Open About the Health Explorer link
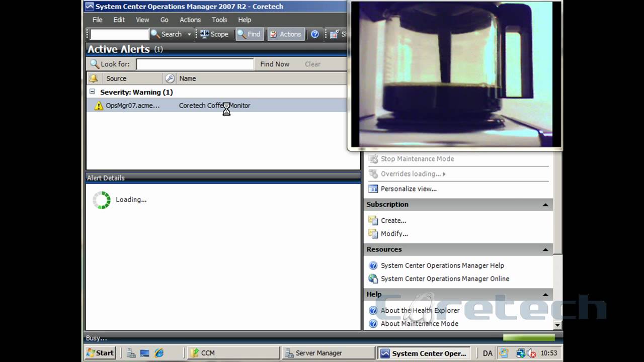The width and height of the screenshot is (644, 362). 420,311
